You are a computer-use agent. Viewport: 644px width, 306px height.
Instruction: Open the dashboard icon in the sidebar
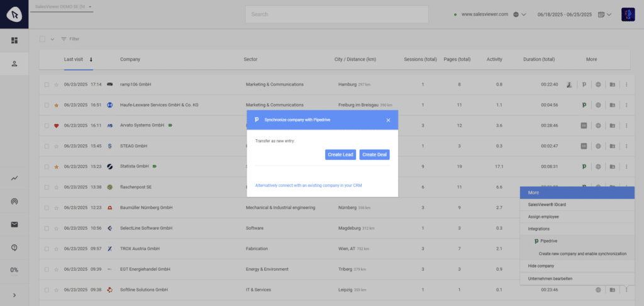pos(14,40)
